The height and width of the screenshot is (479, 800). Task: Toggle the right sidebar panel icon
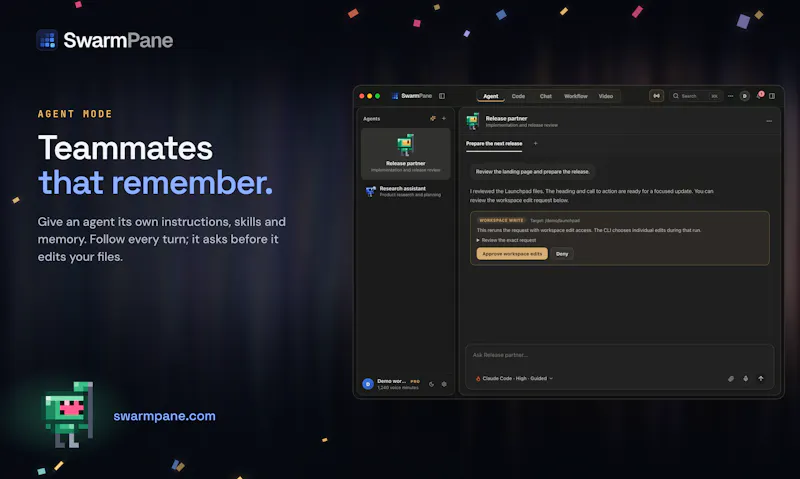(772, 96)
